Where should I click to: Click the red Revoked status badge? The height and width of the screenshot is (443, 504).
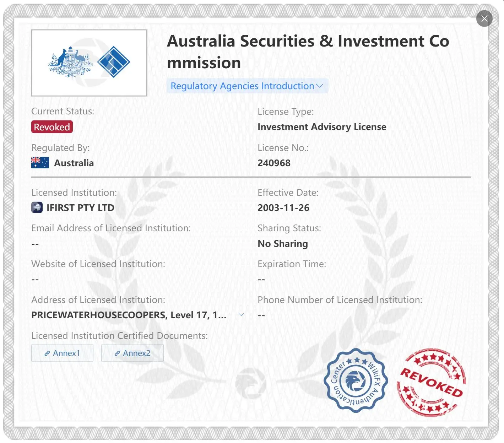[52, 127]
